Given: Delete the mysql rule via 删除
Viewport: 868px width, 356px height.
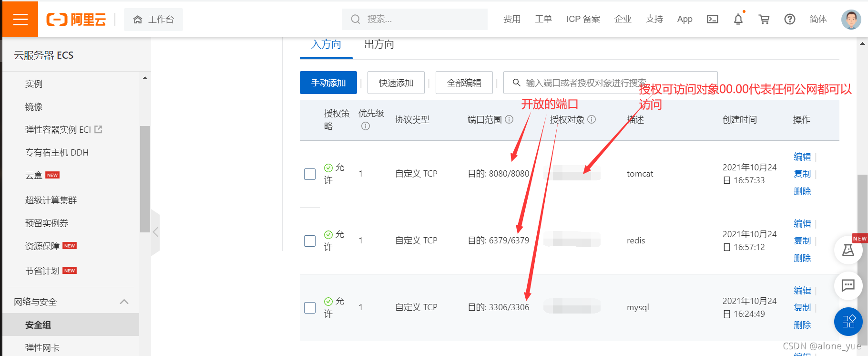Looking at the screenshot, I should (x=802, y=325).
